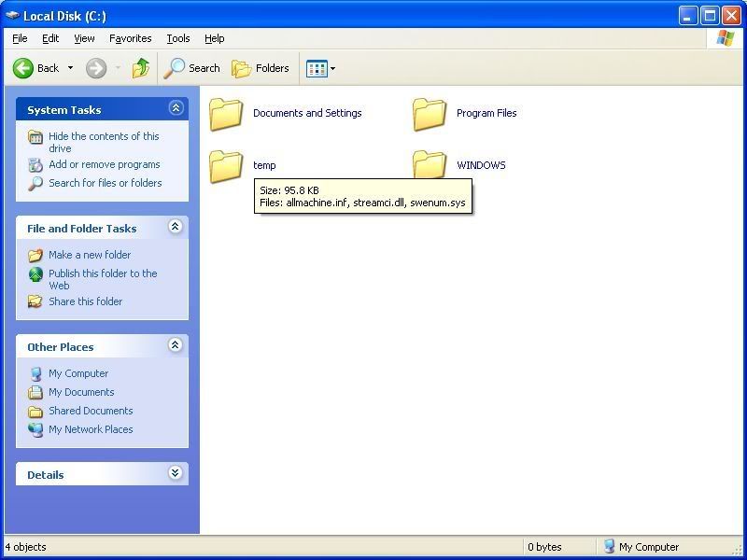Screen dimensions: 747x560
Task: Click 'Share this folder' link
Action: pos(85,301)
